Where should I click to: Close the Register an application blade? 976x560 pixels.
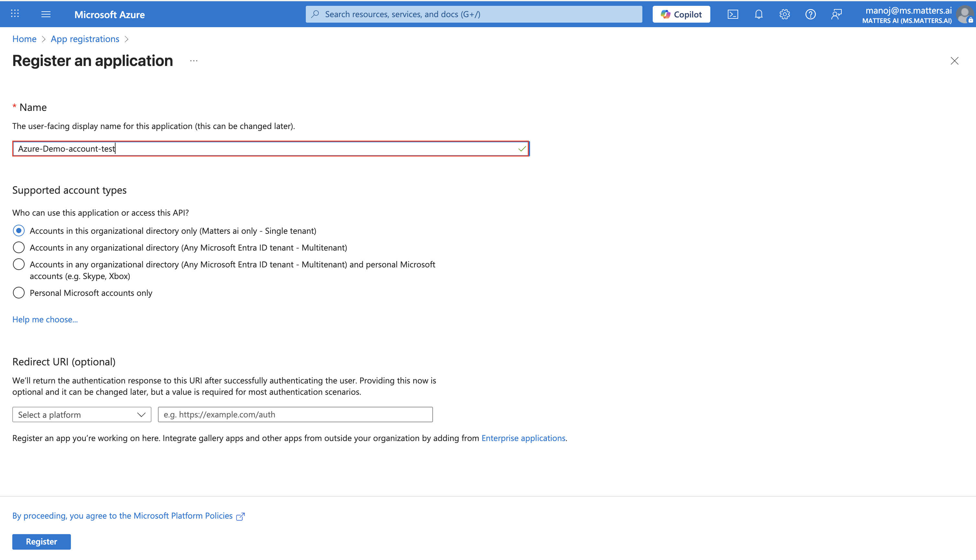[x=954, y=61]
